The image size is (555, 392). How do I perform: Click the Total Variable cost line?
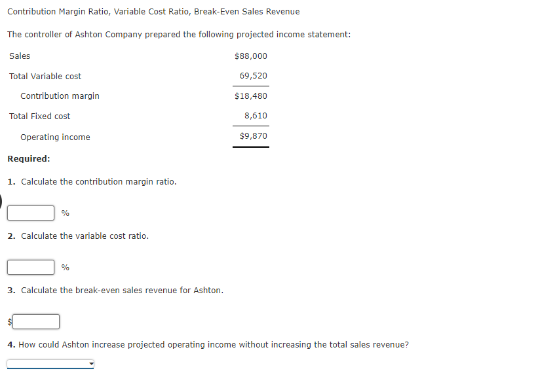coord(45,76)
